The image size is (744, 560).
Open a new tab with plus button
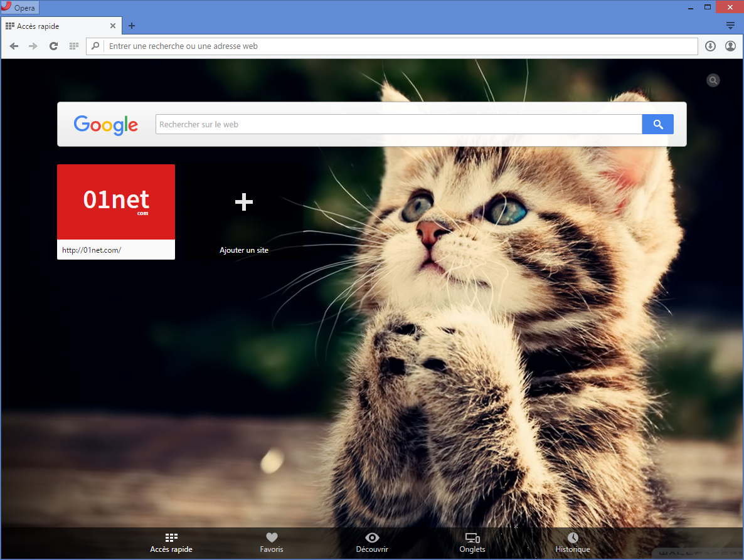click(x=132, y=26)
